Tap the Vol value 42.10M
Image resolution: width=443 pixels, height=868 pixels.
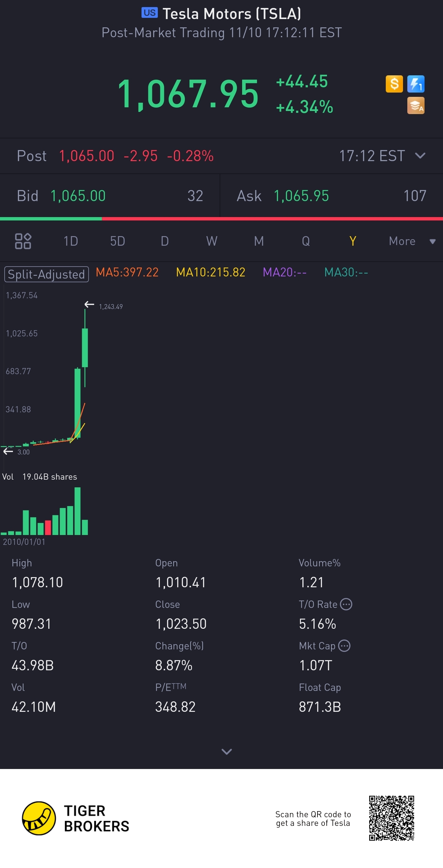point(34,707)
